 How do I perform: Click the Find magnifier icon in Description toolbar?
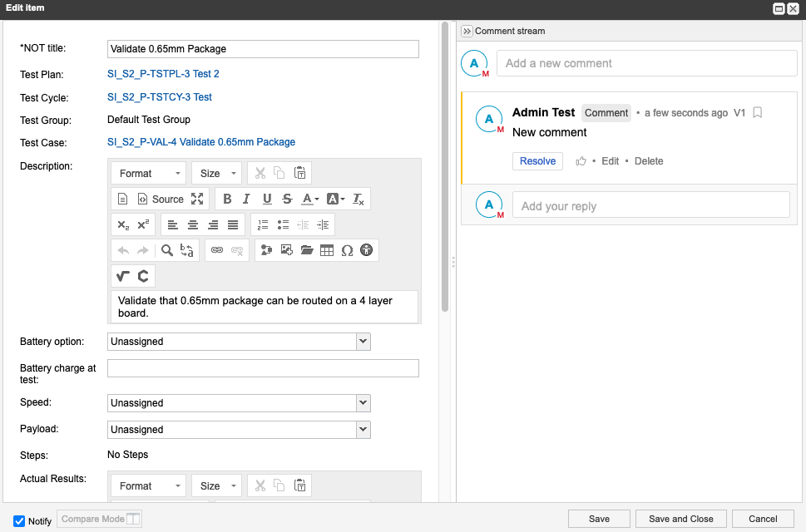(167, 250)
